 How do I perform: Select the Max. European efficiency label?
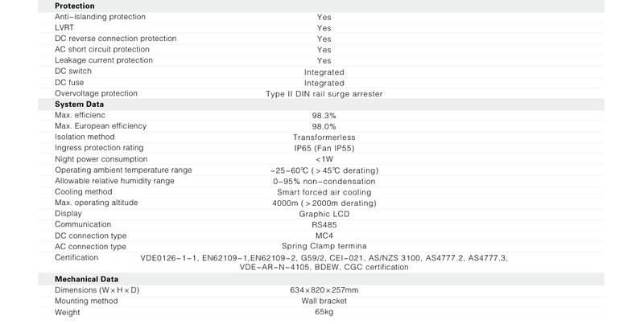pyautogui.click(x=102, y=126)
